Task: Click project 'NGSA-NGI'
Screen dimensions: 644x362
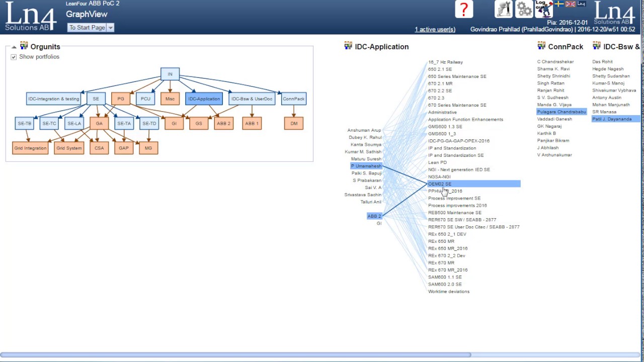Action: [x=439, y=176]
